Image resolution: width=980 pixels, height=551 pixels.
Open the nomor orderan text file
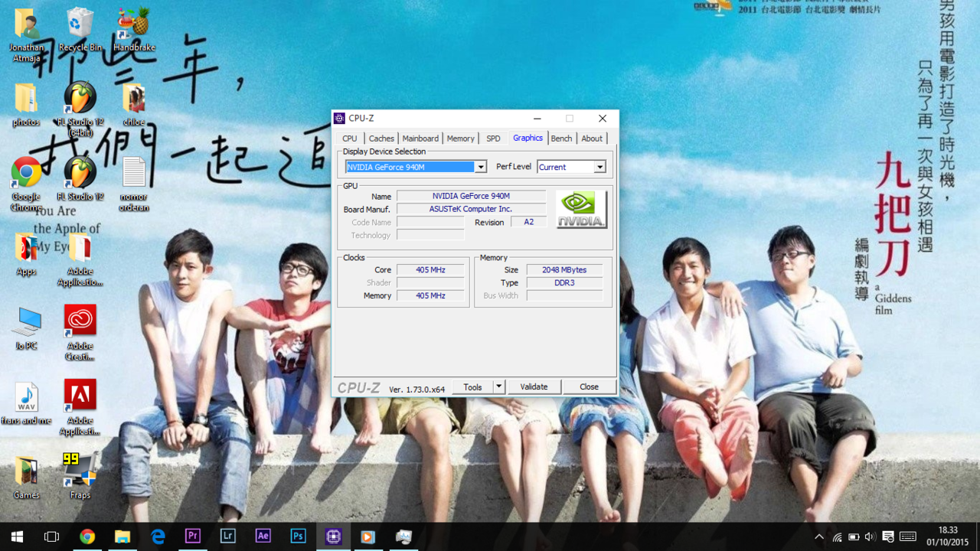coord(134,184)
